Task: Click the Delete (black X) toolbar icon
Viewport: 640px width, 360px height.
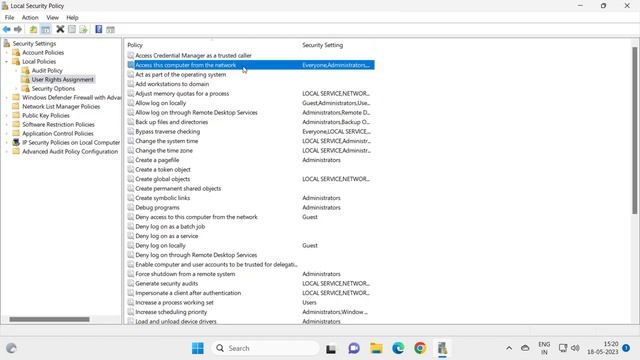Action: 60,29
